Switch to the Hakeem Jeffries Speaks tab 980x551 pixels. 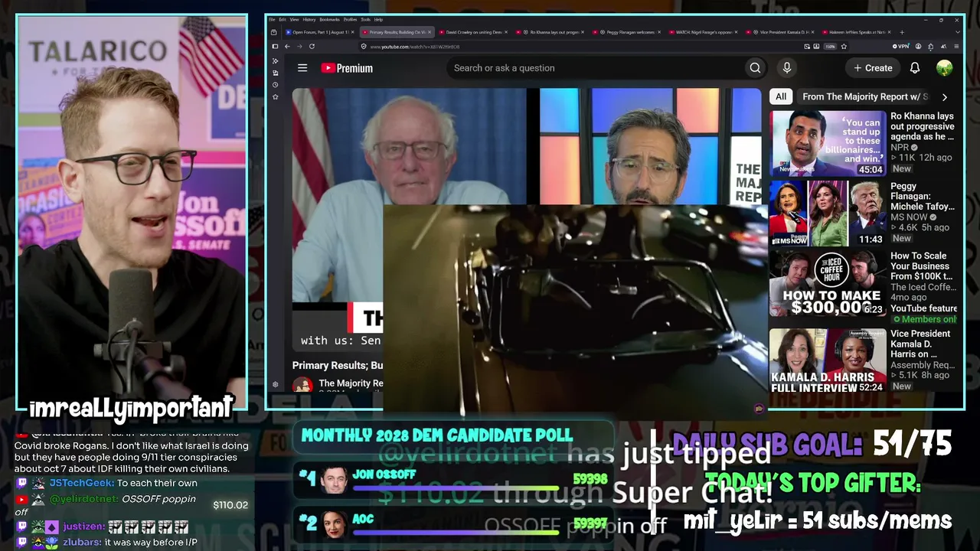pyautogui.click(x=856, y=32)
